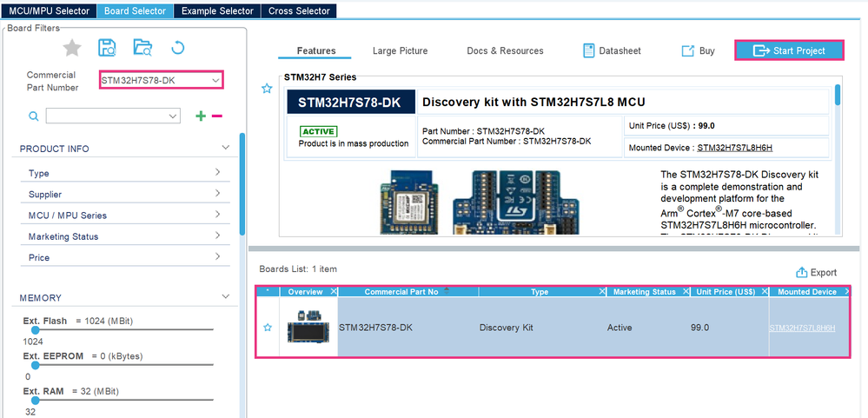
Task: Adjust the Ext. RAM slider handle
Action: [35, 401]
